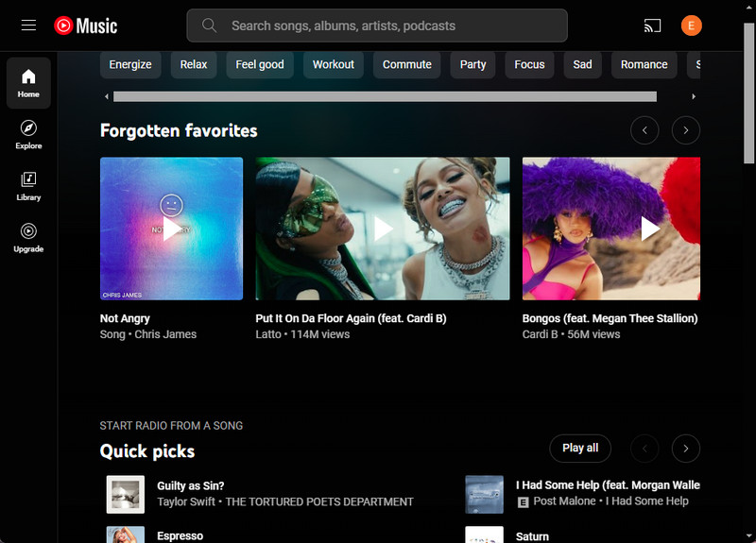Open Library in sidebar
Viewport: 756px width, 543px height.
coord(28,186)
